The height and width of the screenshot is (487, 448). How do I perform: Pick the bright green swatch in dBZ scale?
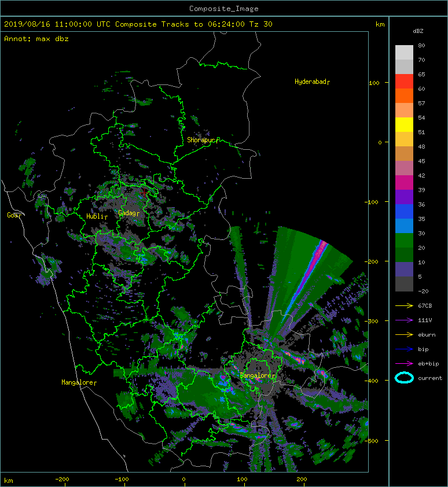[x=404, y=241]
